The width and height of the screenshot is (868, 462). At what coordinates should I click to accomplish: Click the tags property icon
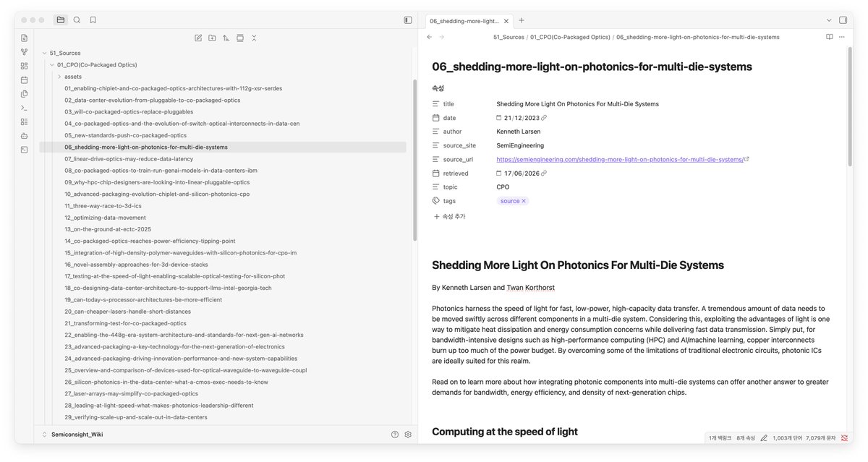point(436,201)
